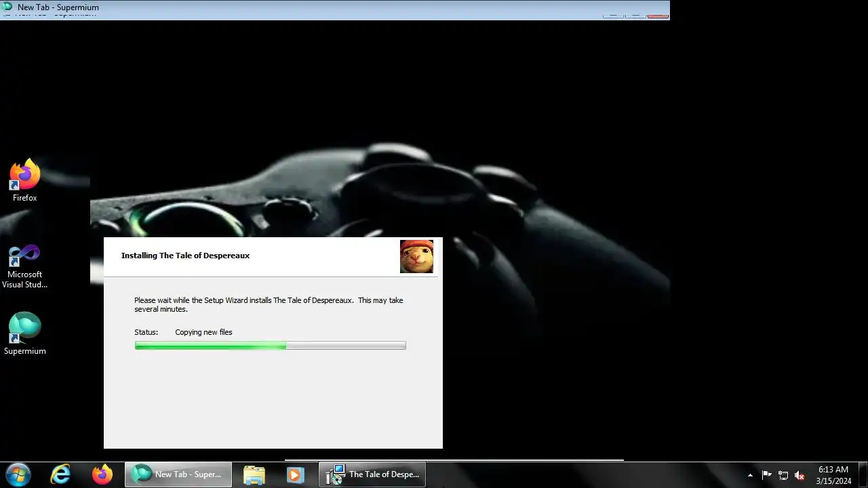This screenshot has width=868, height=488.
Task: Click the Supermium icon in the title bar
Action: click(x=7, y=7)
